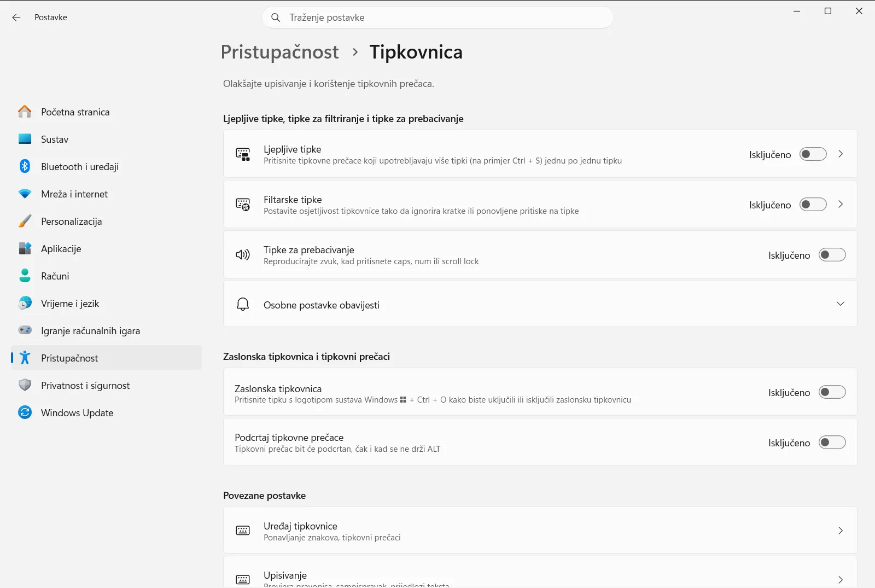Screen dimensions: 875x588
Task: Click the Zaslonska tipkovnica title text
Action: (278, 389)
